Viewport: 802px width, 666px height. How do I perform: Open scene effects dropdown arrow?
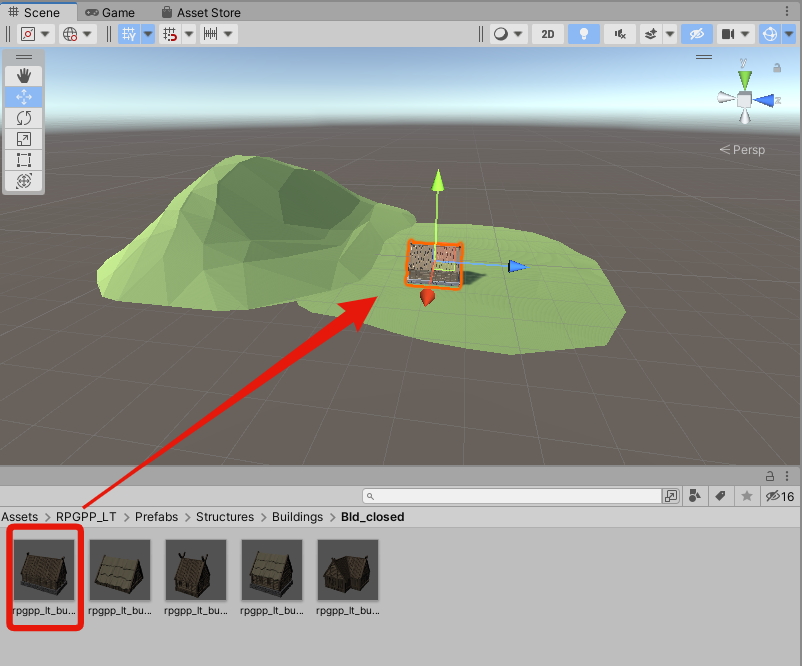[670, 34]
